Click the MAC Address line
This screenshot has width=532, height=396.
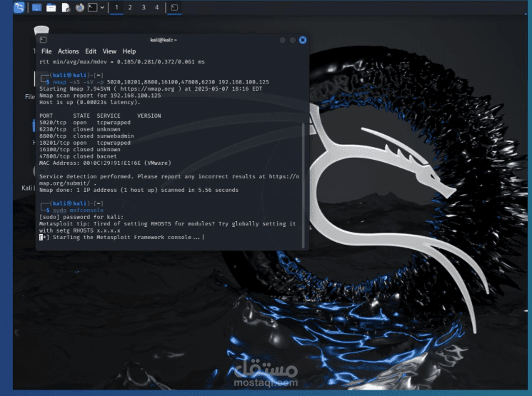pyautogui.click(x=105, y=163)
